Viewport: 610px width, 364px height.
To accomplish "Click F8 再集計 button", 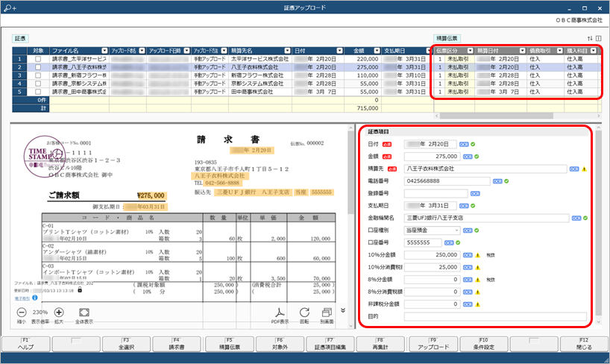I will click(x=380, y=344).
